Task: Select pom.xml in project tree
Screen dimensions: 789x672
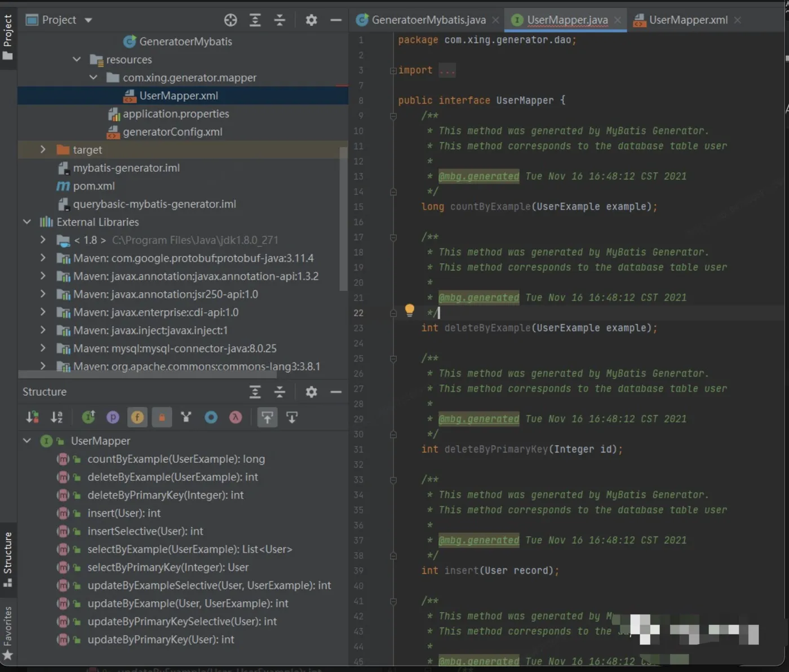Action: [x=94, y=185]
